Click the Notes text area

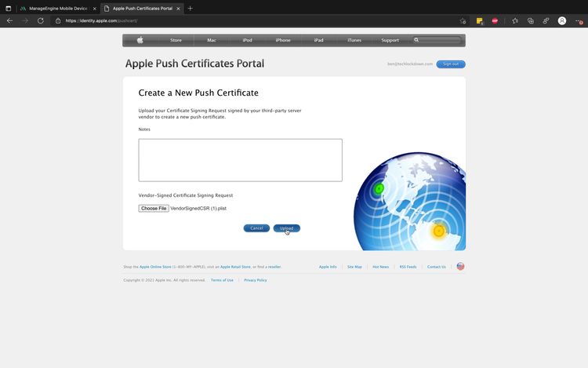pyautogui.click(x=241, y=160)
